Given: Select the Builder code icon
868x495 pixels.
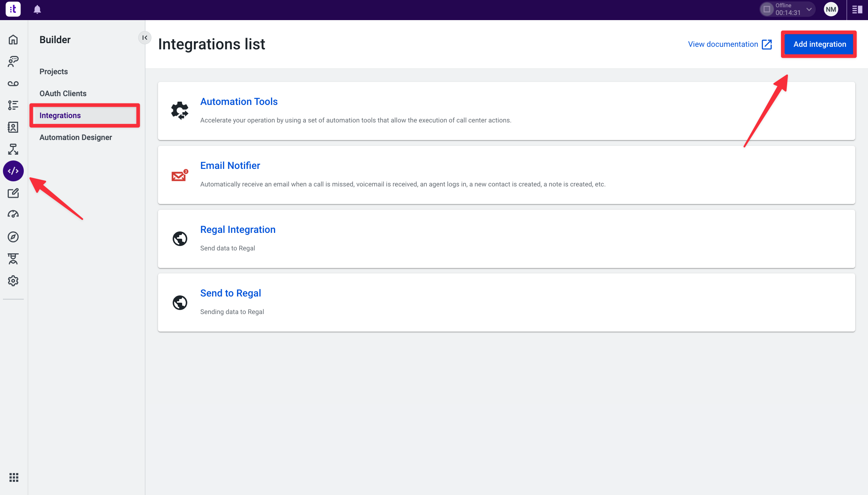Looking at the screenshot, I should tap(13, 171).
